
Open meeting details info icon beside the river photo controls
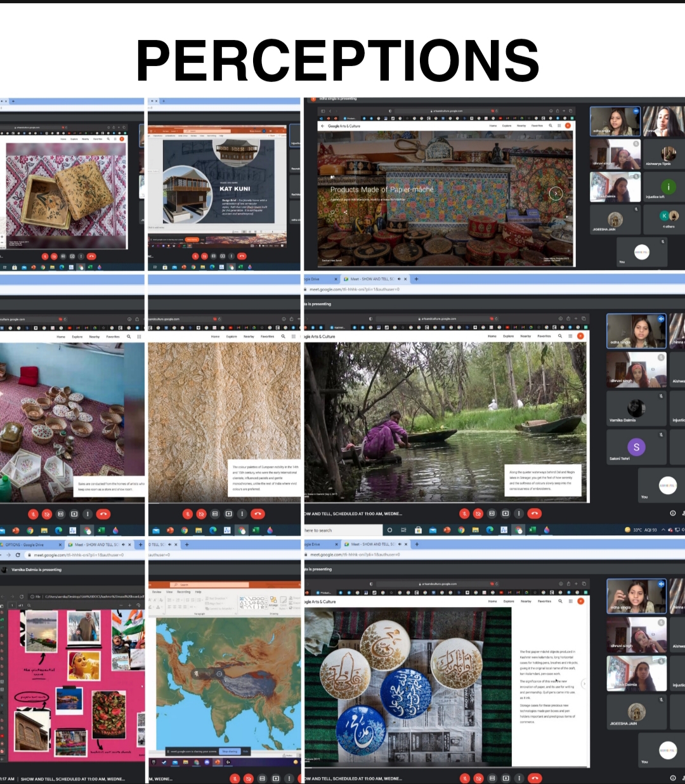pyautogui.click(x=673, y=513)
